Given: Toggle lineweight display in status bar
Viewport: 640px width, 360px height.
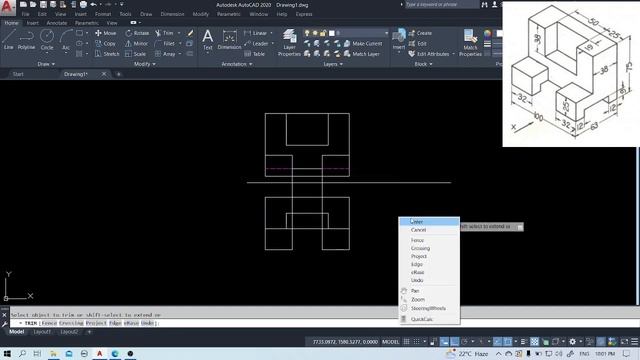Looking at the screenshot, I should tap(523, 342).
